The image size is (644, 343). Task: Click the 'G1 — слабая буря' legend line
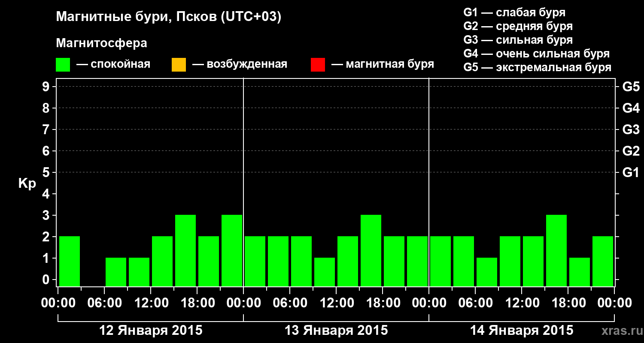514,12
